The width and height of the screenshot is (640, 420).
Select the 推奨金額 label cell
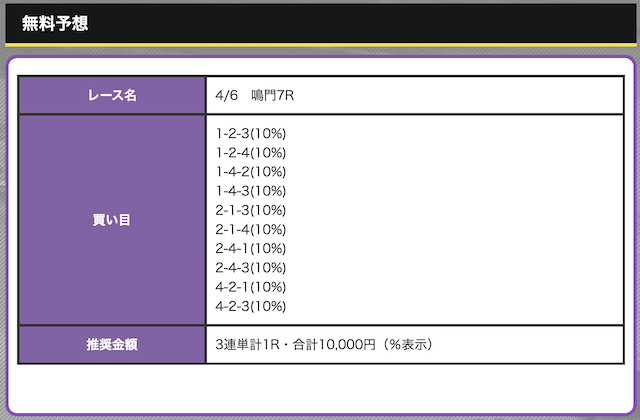[111, 345]
